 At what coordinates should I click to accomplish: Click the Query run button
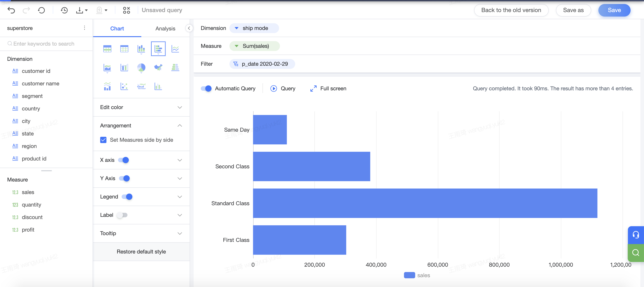pos(283,89)
